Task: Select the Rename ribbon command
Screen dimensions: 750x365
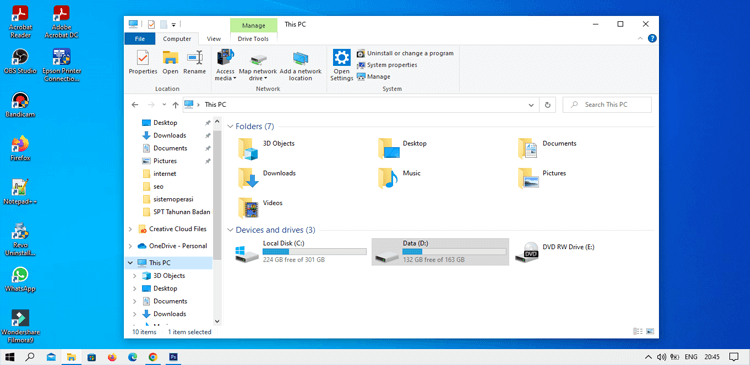Action: [195, 63]
